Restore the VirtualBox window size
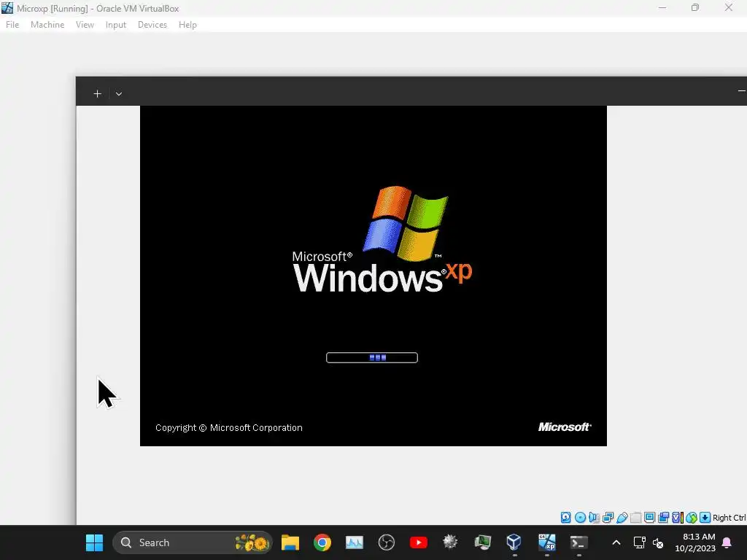The image size is (747, 560). (x=695, y=7)
